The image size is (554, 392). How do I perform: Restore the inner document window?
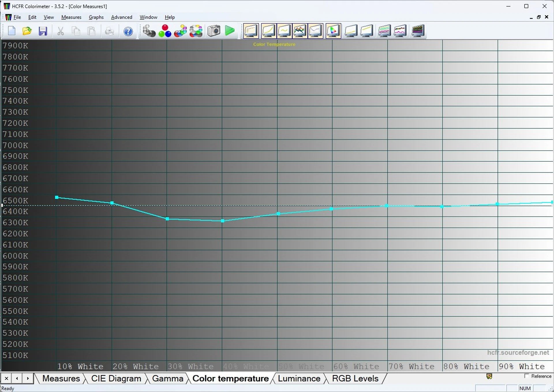[539, 17]
